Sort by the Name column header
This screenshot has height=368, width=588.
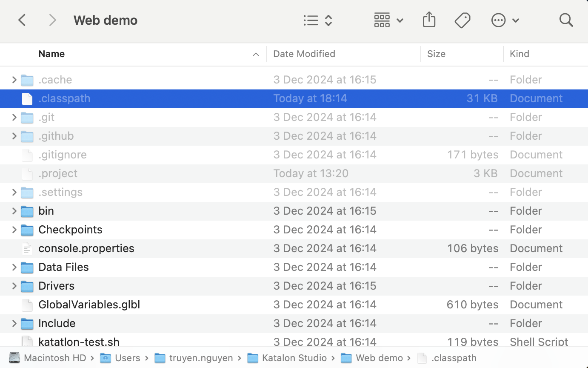click(51, 54)
